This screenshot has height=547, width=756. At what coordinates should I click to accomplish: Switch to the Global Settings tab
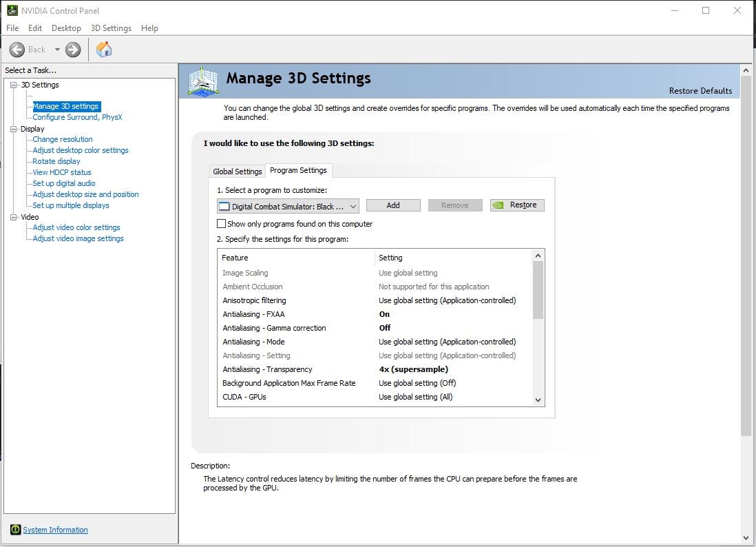(x=238, y=172)
